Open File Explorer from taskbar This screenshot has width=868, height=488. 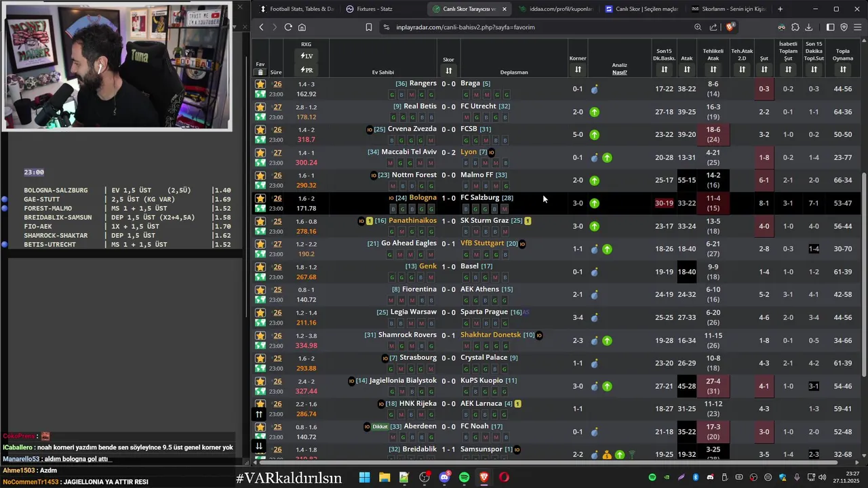(384, 477)
